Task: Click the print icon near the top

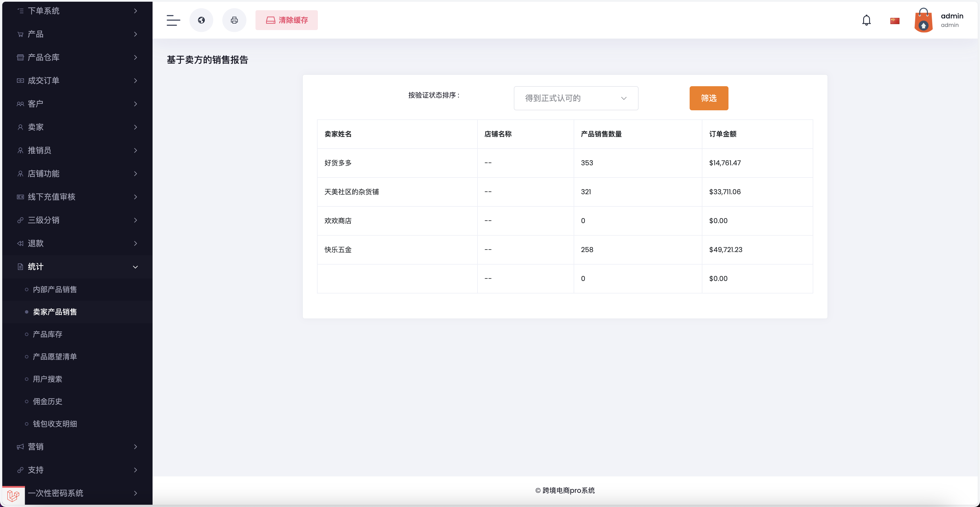Action: point(234,20)
